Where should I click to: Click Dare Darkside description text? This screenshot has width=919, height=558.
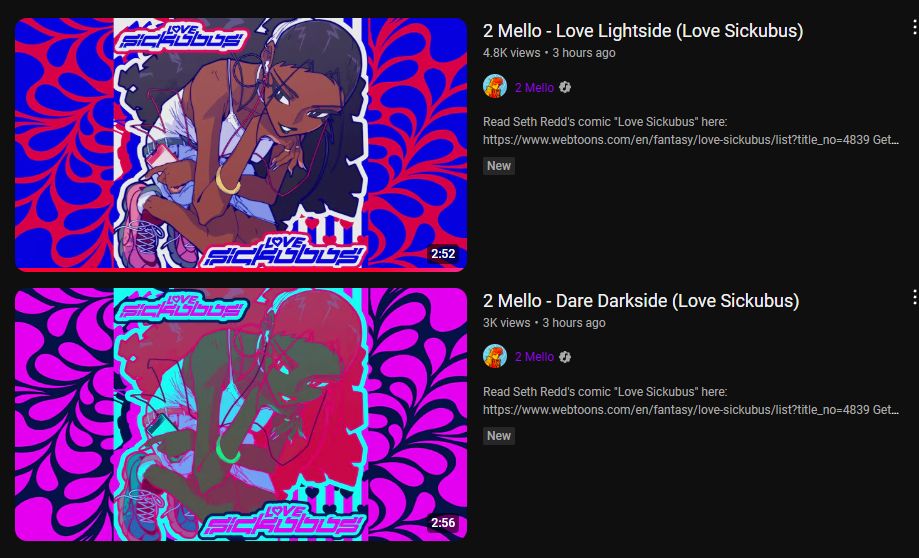(x=690, y=400)
